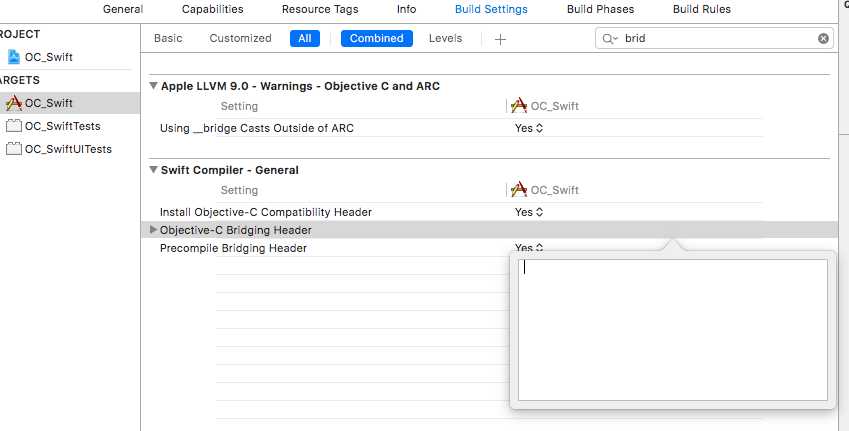Viewport: 849px width, 431px height.
Task: Select the OC_SwiftUITests target icon
Action: [14, 149]
